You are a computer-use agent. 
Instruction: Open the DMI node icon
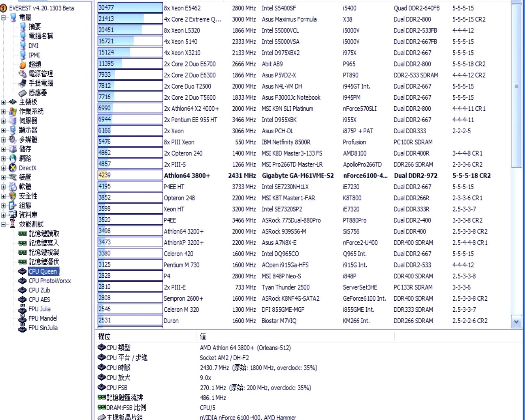[x=23, y=46]
